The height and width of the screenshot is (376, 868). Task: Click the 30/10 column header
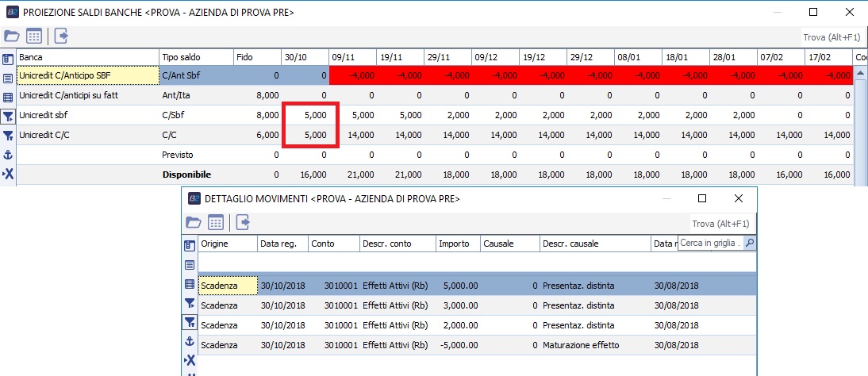tap(305, 58)
